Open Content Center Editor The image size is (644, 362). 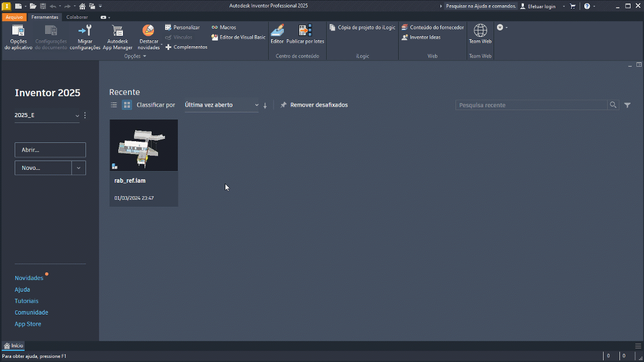(x=277, y=34)
